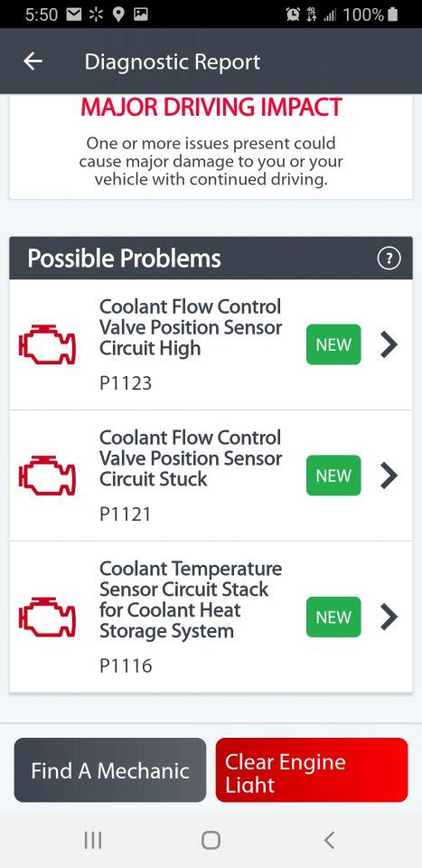422x868 pixels.
Task: Tap the engine icon beside code P1123
Action: point(47,344)
